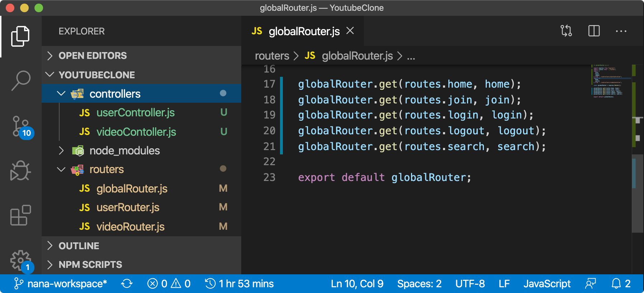Image resolution: width=644 pixels, height=293 pixels.
Task: Open the Search view icon
Action: pos(20,80)
